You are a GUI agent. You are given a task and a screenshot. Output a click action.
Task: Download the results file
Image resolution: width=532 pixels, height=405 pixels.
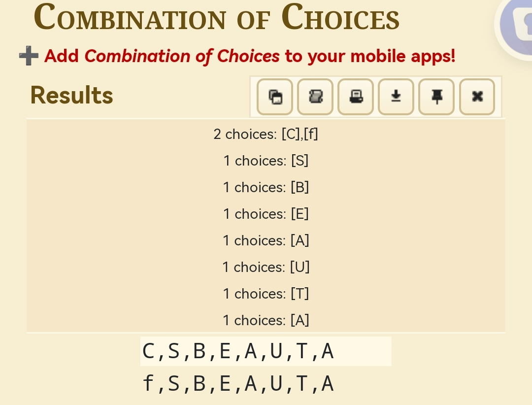(x=396, y=97)
